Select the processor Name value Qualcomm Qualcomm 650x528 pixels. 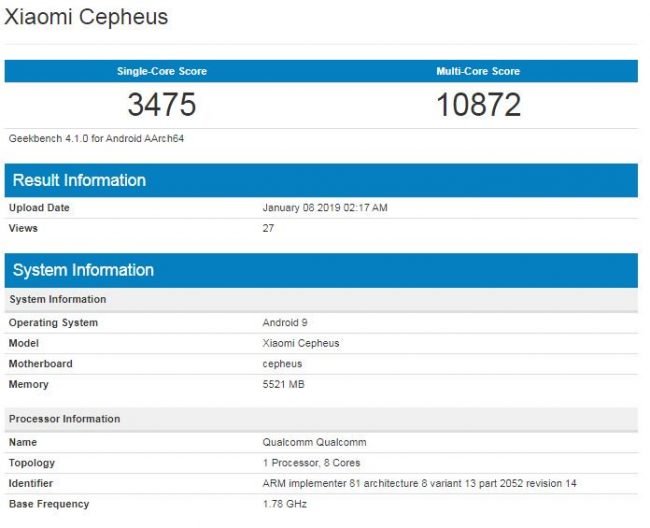tap(314, 442)
